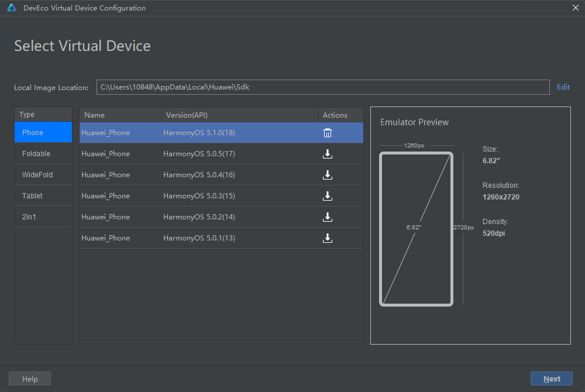585x392 pixels.
Task: Select the HarmonyOS 5.0.3(15) row
Action: 221,196
